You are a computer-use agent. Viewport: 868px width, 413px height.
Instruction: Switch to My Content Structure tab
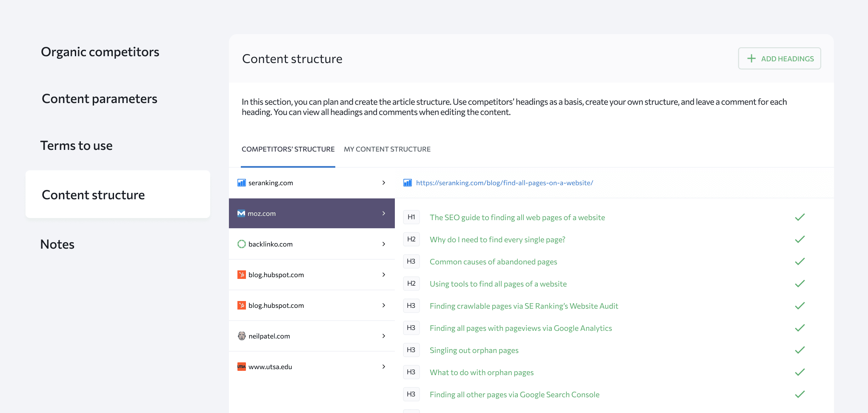pos(387,149)
